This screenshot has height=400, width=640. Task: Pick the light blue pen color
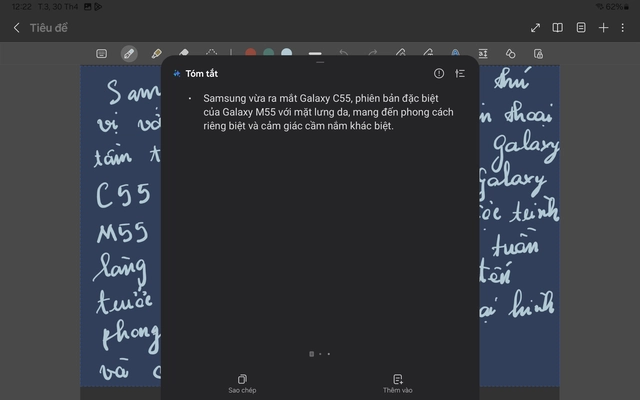coord(287,52)
